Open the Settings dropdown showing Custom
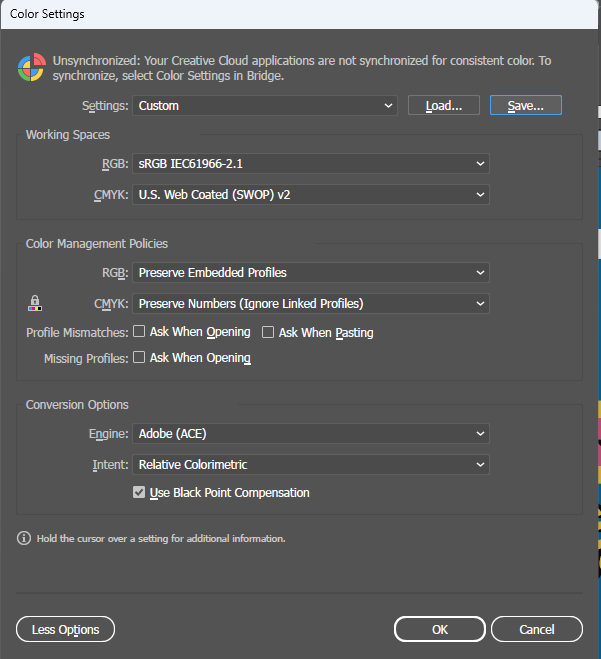The width and height of the screenshot is (601, 659). [x=265, y=105]
